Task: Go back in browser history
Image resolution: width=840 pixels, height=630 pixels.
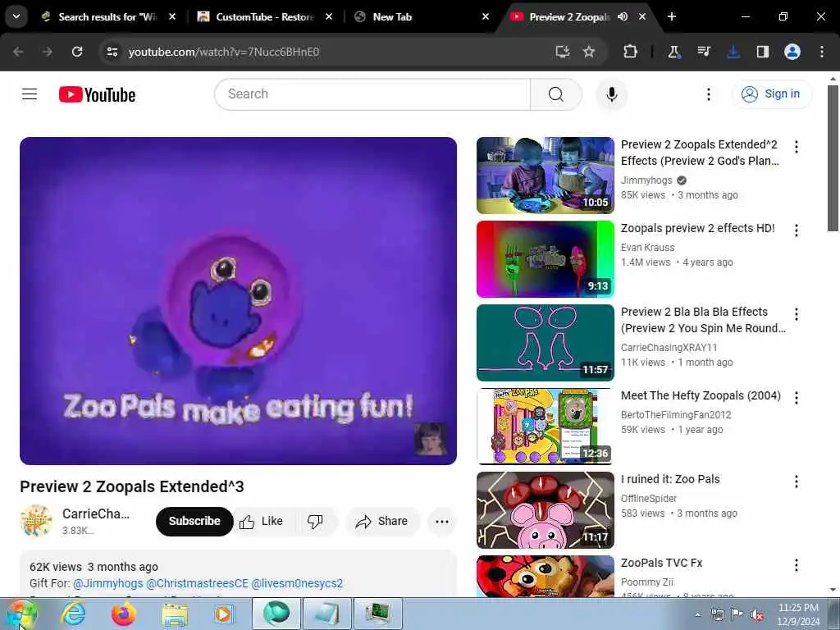Action: pos(18,52)
